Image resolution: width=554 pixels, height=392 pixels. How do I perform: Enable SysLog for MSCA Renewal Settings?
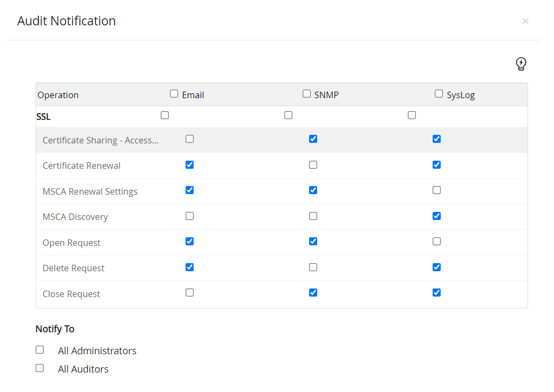coord(436,190)
